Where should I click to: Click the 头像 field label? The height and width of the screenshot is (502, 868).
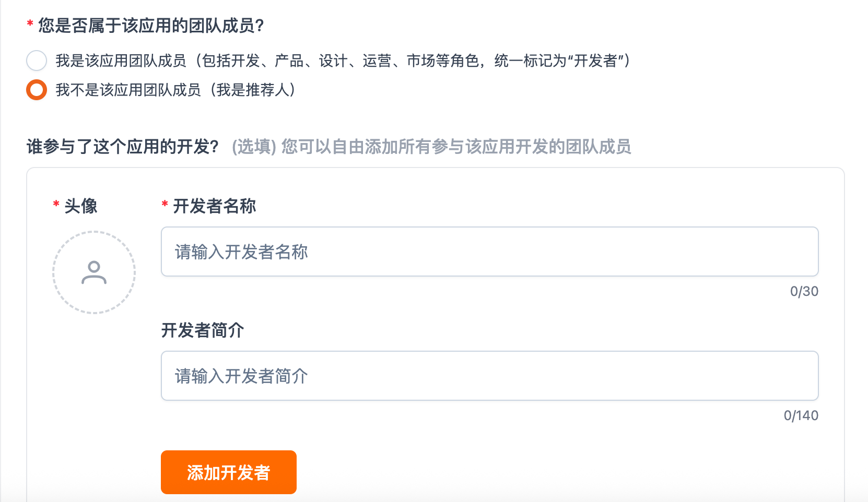[81, 206]
